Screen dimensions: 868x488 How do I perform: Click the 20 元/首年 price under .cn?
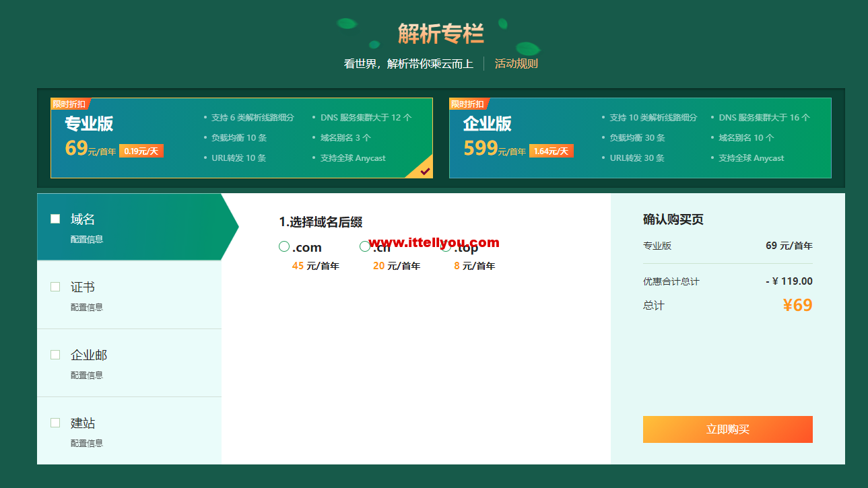pos(396,266)
